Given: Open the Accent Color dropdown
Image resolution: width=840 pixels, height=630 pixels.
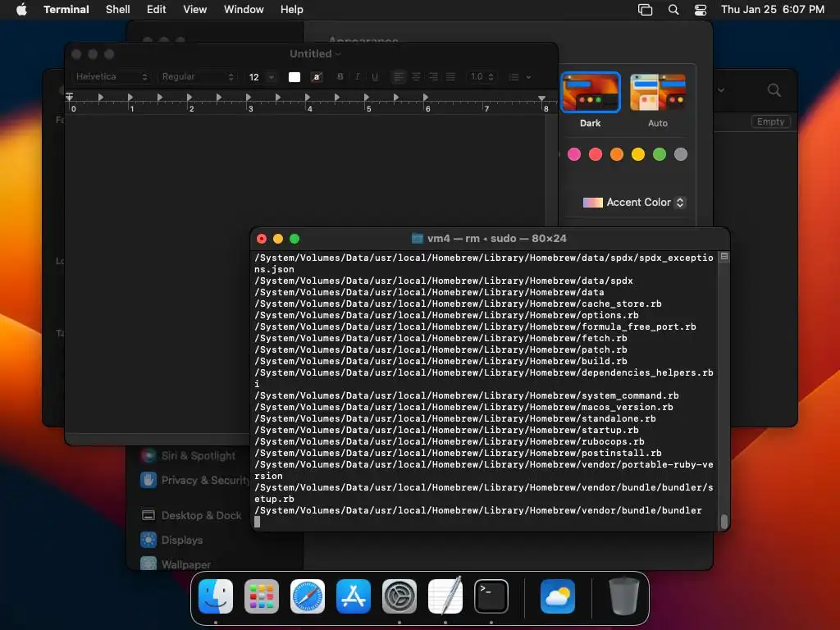Looking at the screenshot, I should pos(634,202).
